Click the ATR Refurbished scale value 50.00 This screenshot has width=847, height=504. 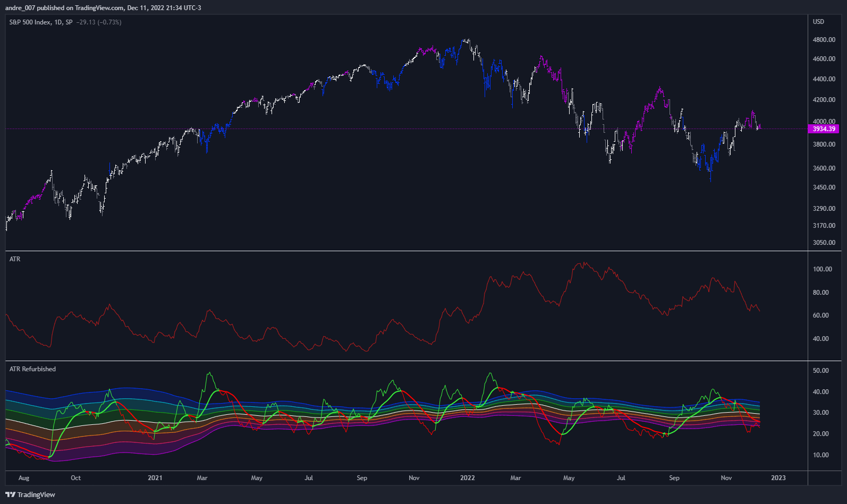[x=821, y=371]
